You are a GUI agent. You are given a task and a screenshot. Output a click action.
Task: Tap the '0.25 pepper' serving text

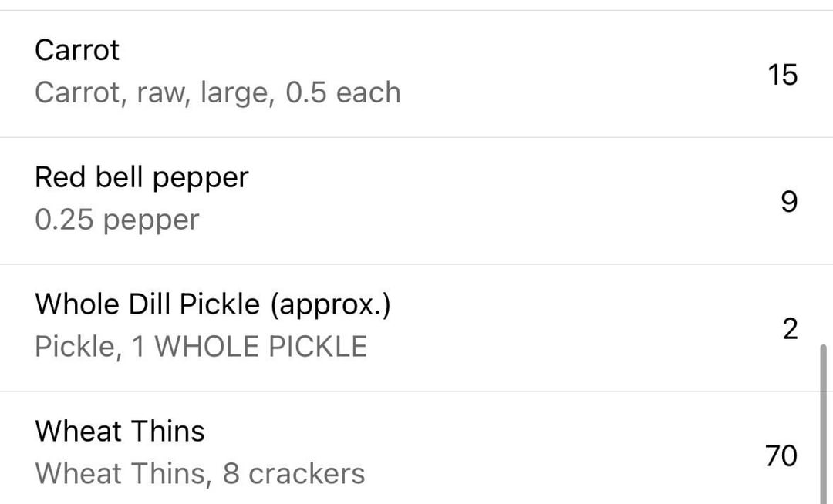(x=117, y=220)
